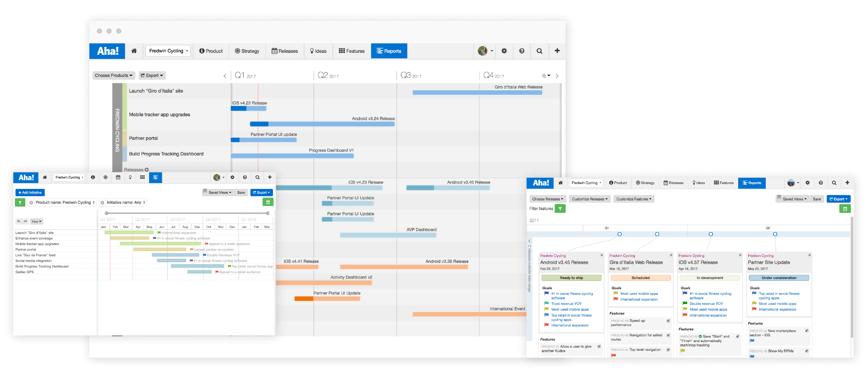Toggle checkbox for New marketplace section - iOS

[807, 331]
